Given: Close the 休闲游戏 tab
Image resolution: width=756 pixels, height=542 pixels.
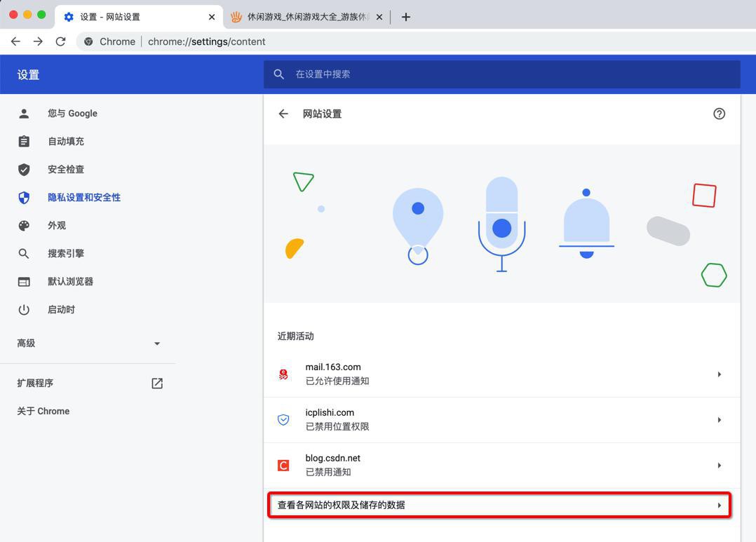Looking at the screenshot, I should [x=379, y=17].
